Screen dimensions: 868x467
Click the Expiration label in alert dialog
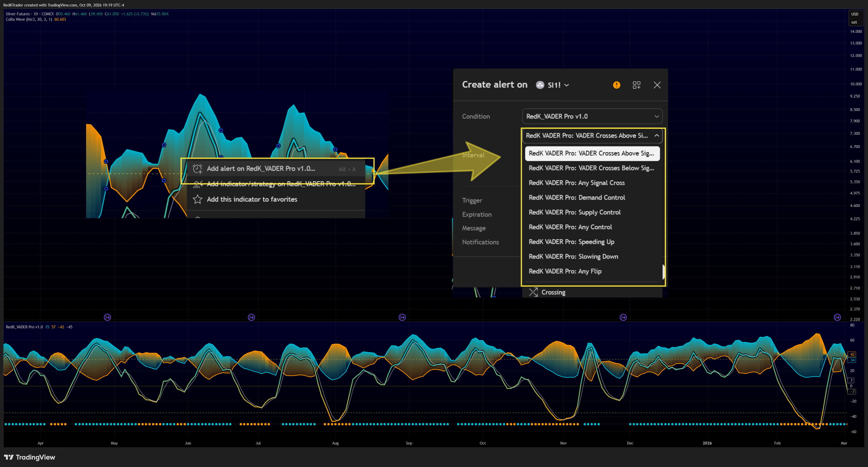pos(477,214)
